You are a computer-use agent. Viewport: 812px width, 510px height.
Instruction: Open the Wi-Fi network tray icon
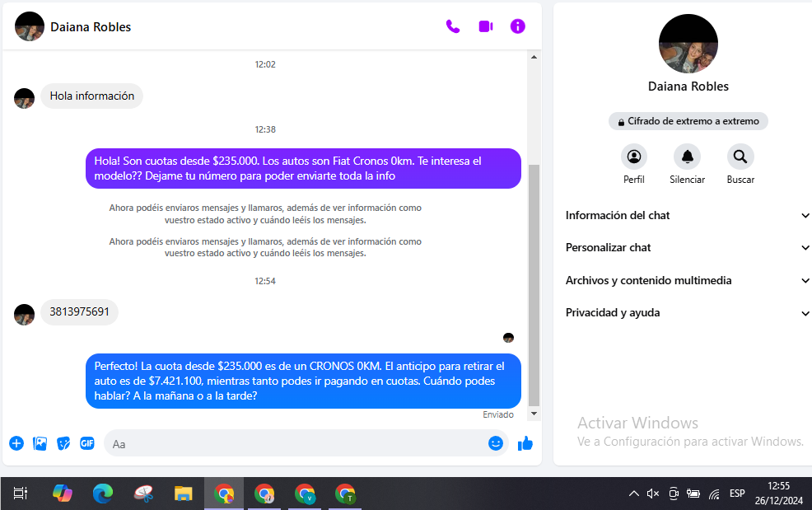tap(715, 494)
